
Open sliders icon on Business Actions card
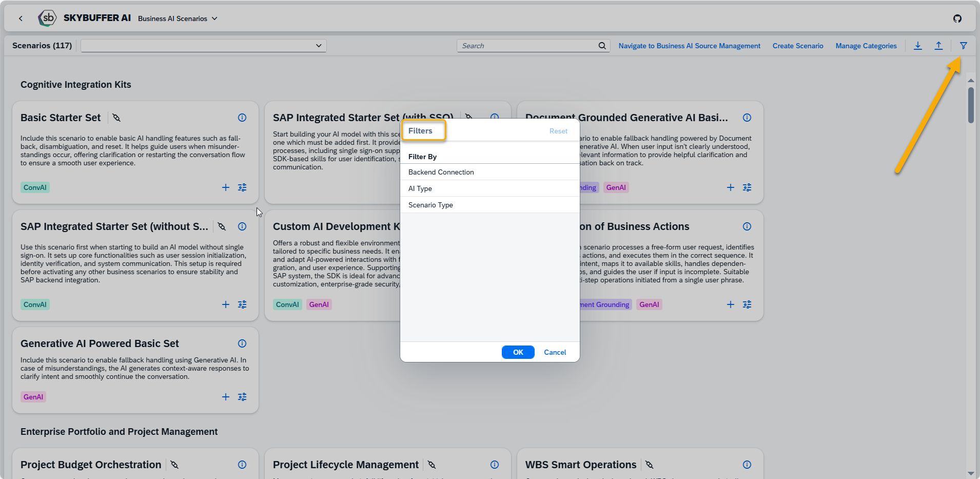tap(747, 304)
